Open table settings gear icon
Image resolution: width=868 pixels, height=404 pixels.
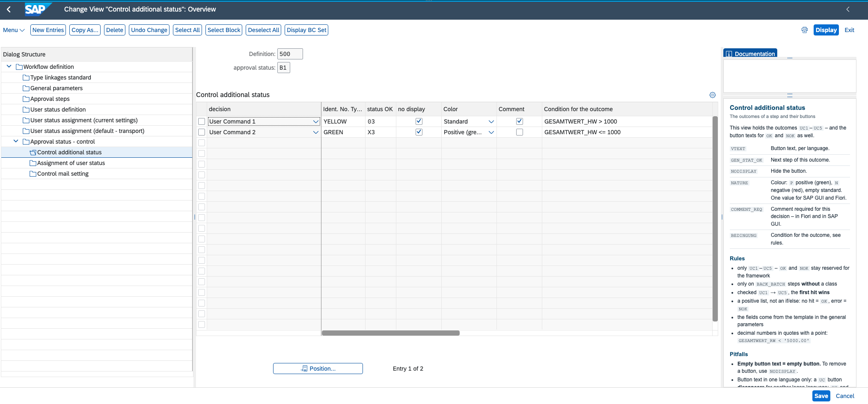(x=712, y=95)
